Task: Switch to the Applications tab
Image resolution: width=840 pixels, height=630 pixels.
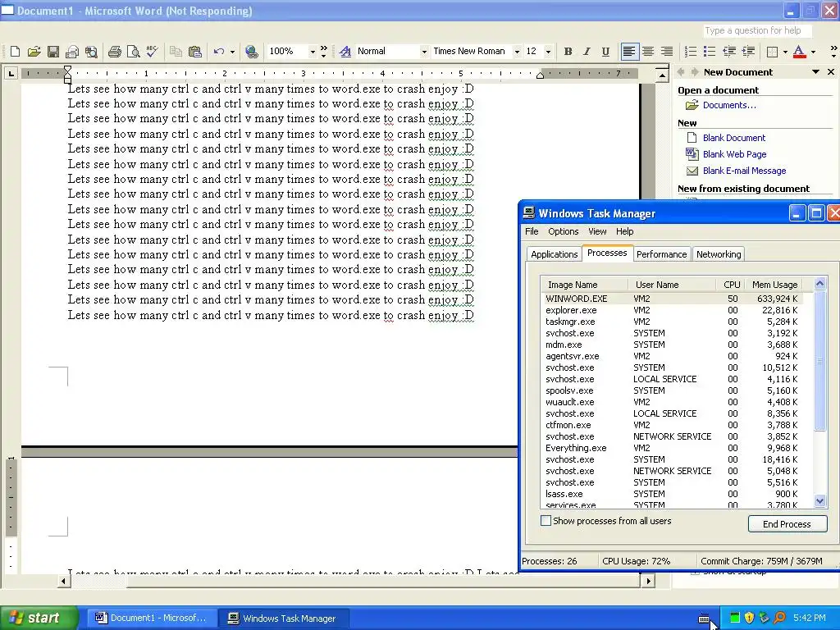Action: (x=554, y=254)
